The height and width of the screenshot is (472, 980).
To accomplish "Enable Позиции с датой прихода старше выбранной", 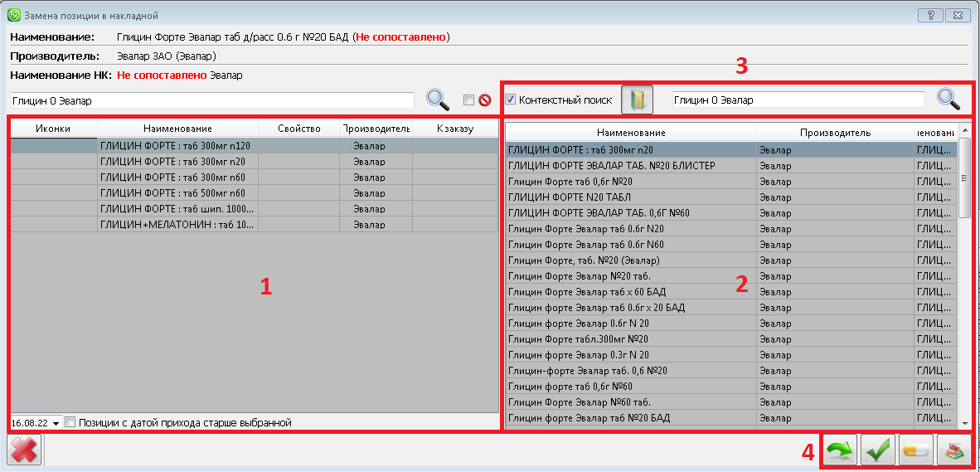I will pyautogui.click(x=70, y=422).
